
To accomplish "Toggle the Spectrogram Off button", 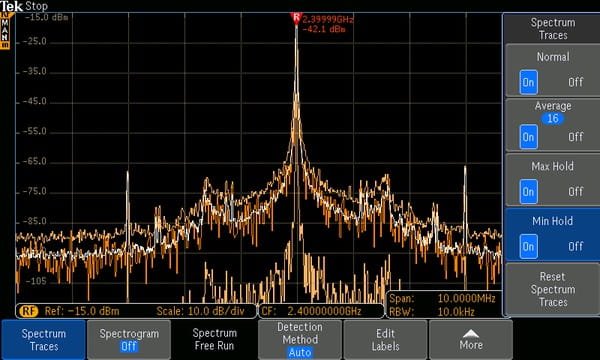I will click(129, 340).
